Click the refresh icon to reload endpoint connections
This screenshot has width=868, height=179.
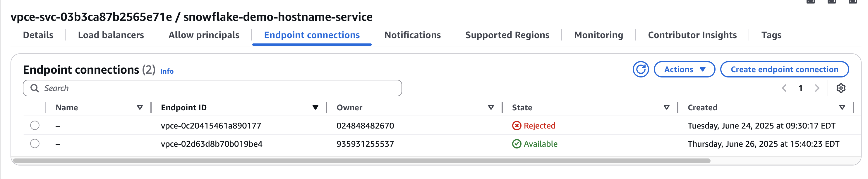tap(641, 69)
